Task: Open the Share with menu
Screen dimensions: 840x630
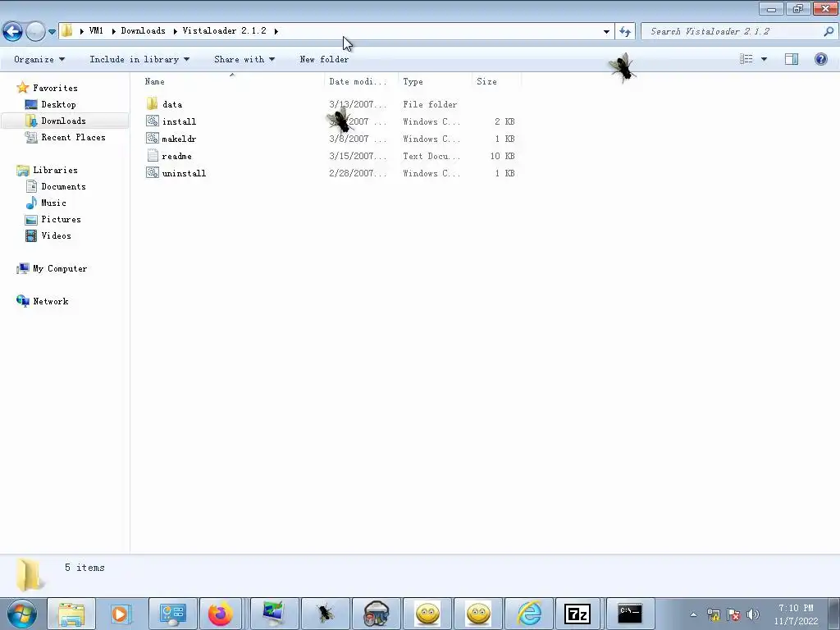Action: pyautogui.click(x=244, y=59)
